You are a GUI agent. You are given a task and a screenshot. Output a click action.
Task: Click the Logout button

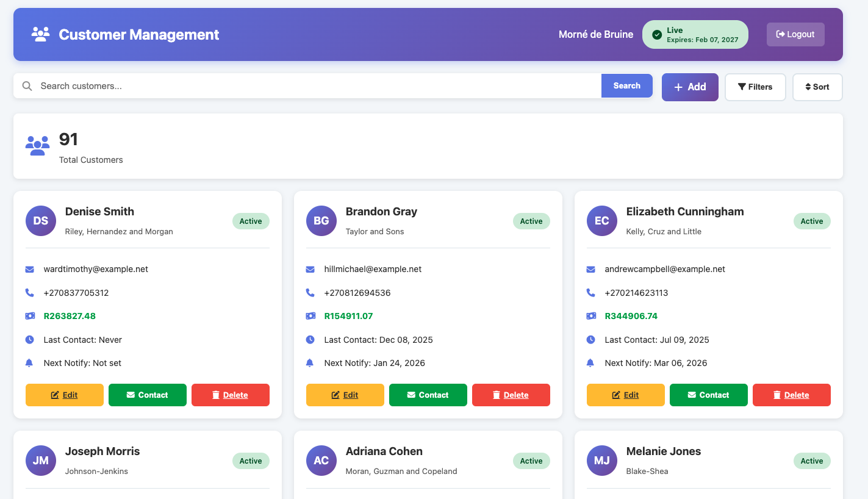point(795,34)
